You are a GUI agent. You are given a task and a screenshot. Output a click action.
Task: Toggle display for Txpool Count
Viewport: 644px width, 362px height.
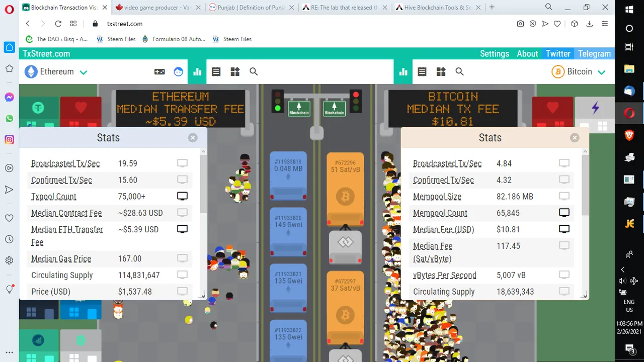point(182,197)
